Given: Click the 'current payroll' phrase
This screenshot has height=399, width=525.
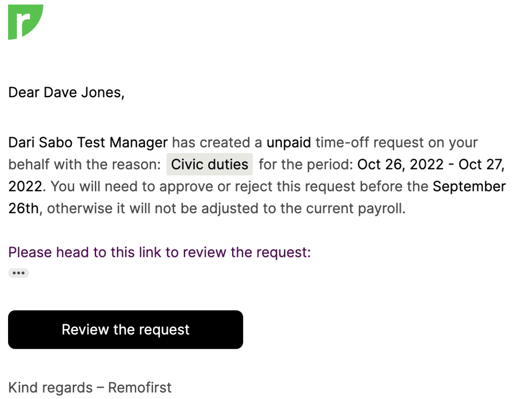Looking at the screenshot, I should [x=356, y=209].
